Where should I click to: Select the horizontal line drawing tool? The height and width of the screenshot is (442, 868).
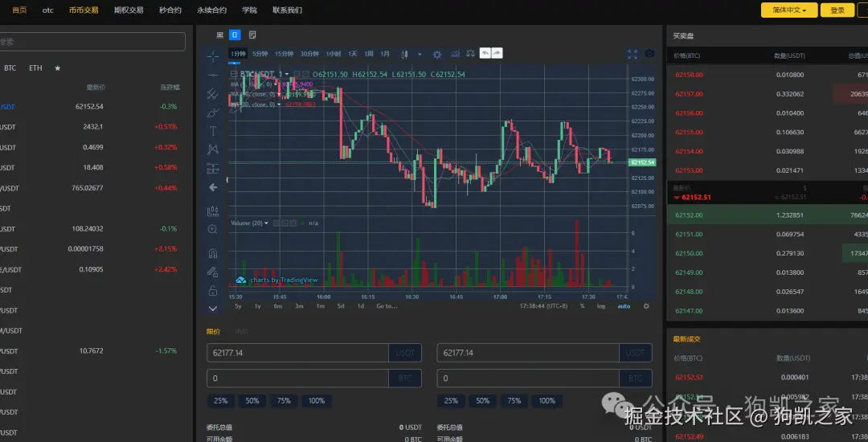tap(212, 75)
